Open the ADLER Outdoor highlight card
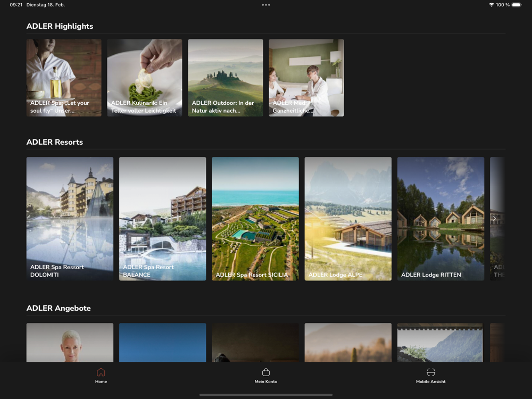Screen dimensions: 532x399 pyautogui.click(x=226, y=78)
